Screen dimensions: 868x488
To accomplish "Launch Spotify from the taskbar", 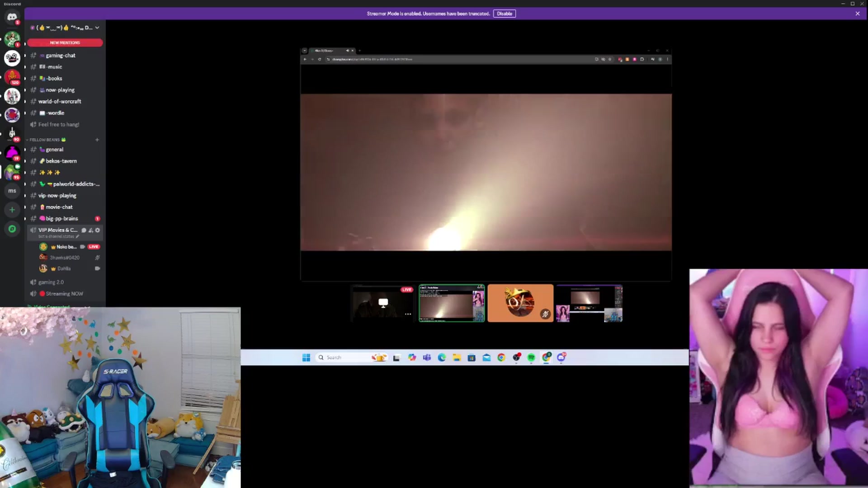I will click(x=531, y=357).
